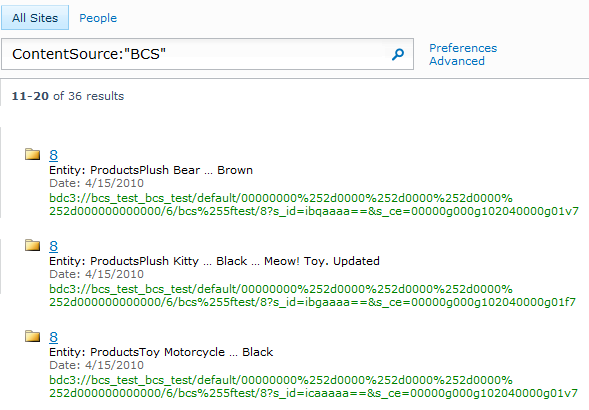Open the Toy Motorcycle result title link

[x=54, y=337]
